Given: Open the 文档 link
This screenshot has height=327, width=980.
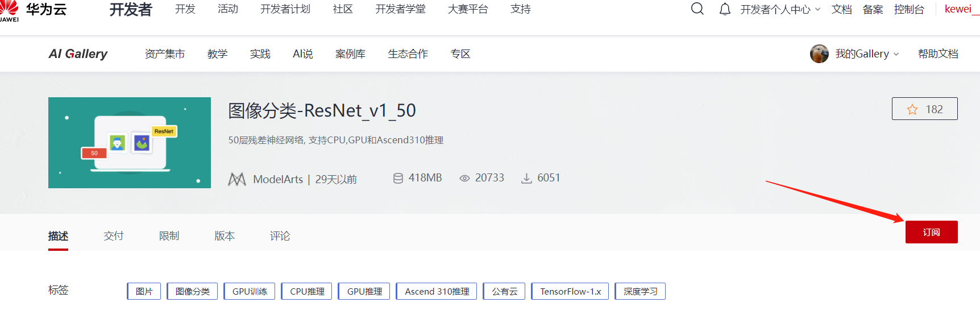Looking at the screenshot, I should pos(841,9).
